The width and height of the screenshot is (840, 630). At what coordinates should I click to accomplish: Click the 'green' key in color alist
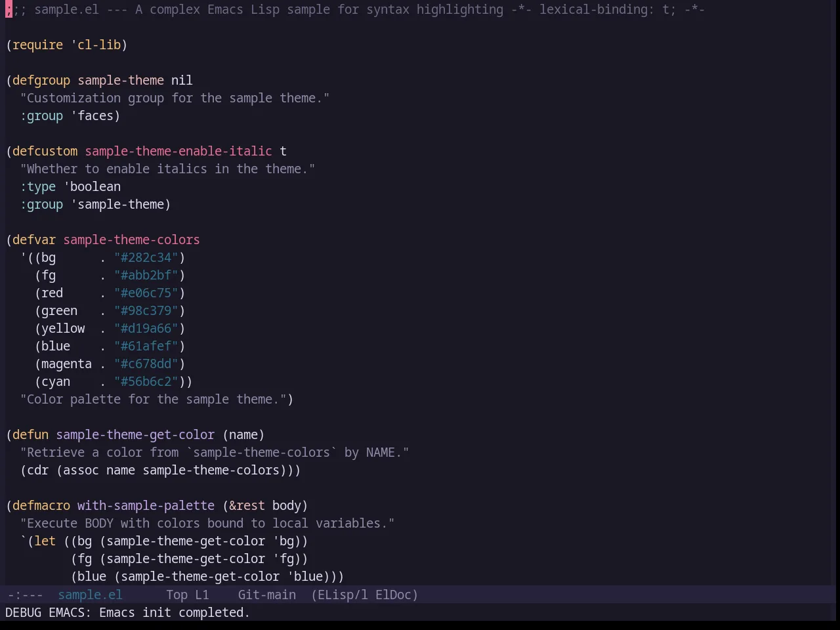pos(59,310)
